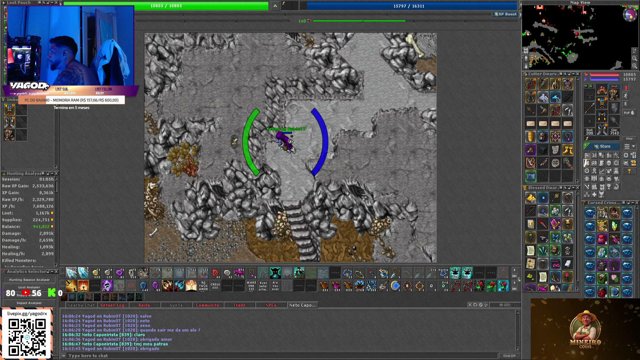Screen dimensions: 640x360
Task: Use the dark demon face hotkey
Action: [x=276, y=273]
